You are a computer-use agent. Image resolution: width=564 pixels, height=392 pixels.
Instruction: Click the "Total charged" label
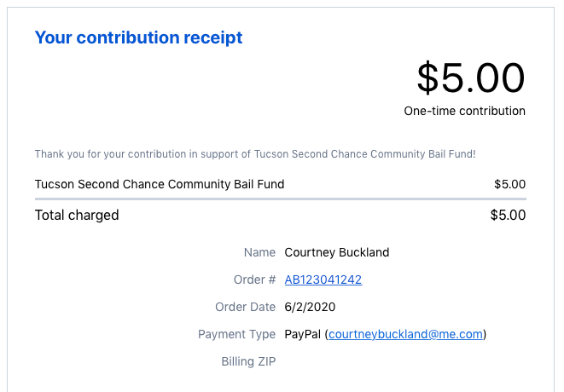[x=77, y=215]
